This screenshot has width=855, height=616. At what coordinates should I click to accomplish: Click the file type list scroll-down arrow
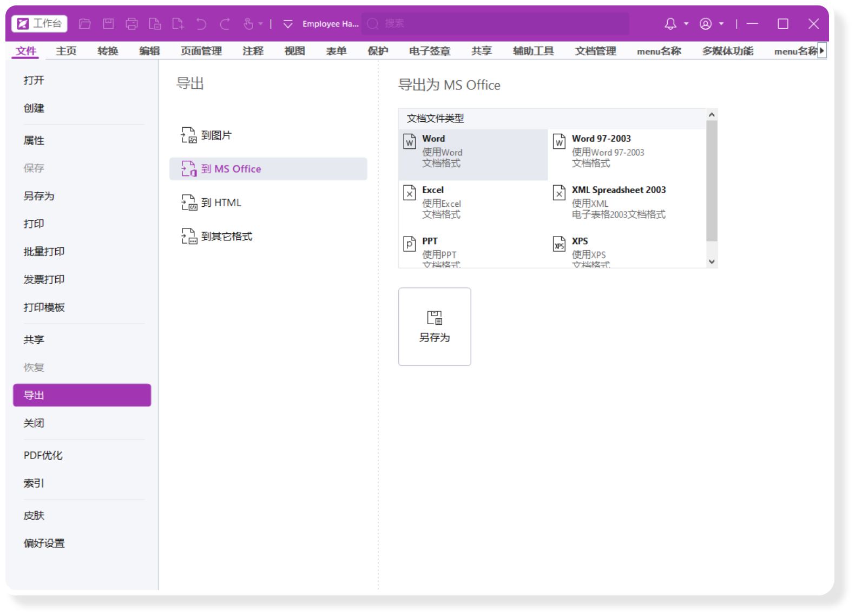[712, 261]
